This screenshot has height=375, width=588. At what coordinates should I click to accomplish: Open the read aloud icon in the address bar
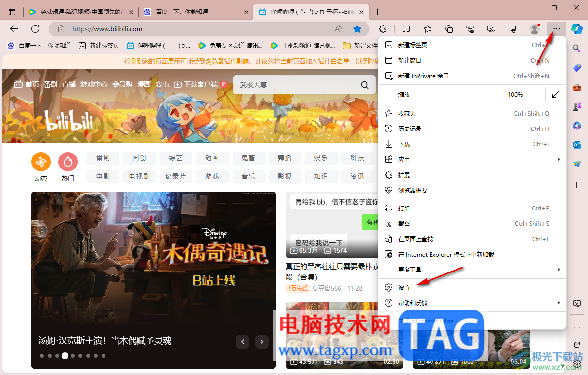pyautogui.click(x=339, y=29)
